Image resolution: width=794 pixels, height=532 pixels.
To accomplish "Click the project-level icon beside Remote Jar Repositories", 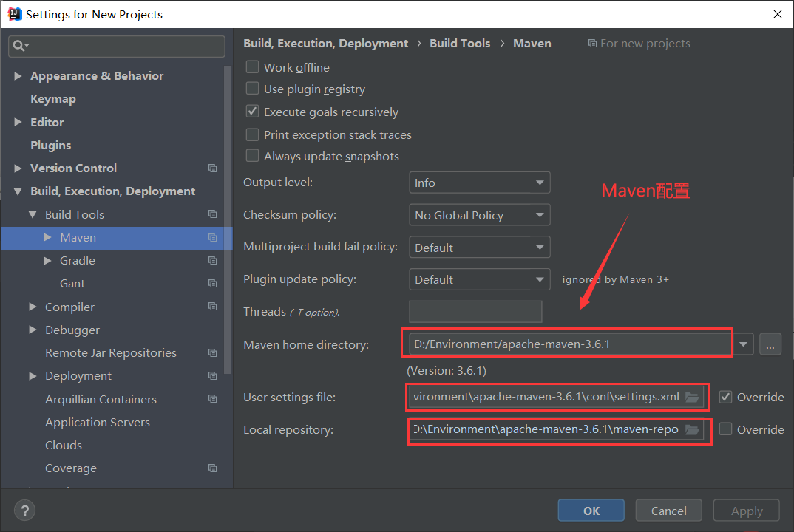I will tap(213, 352).
